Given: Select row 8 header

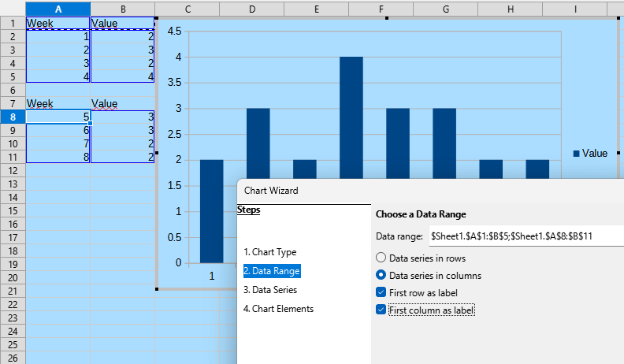Looking at the screenshot, I should point(13,117).
